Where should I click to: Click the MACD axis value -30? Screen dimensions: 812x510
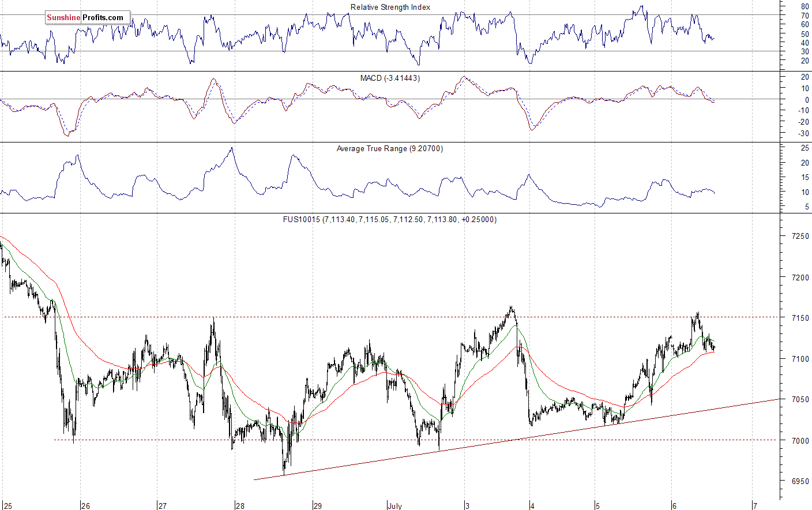tap(803, 133)
